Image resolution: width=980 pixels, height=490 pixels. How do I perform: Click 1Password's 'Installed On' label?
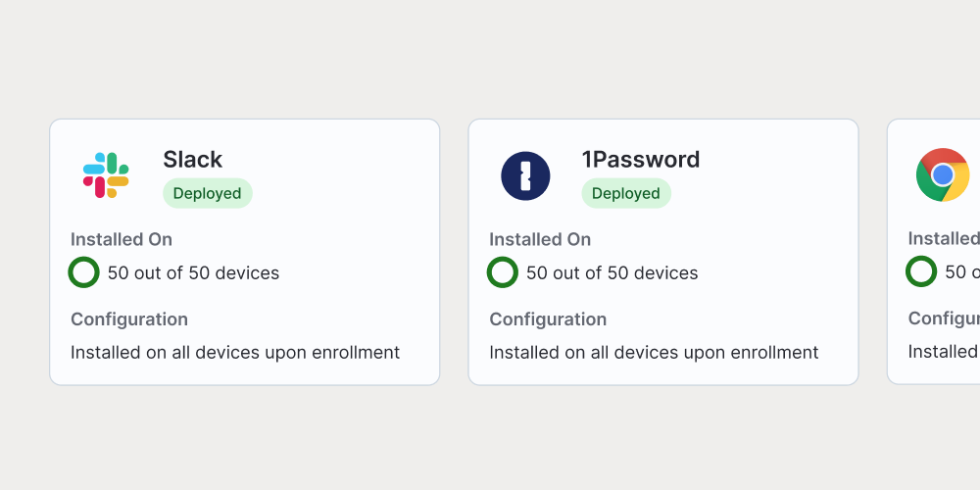click(539, 239)
